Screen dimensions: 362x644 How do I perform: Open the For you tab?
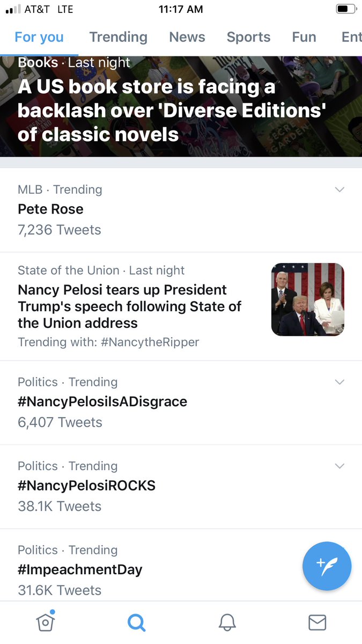pos(39,37)
